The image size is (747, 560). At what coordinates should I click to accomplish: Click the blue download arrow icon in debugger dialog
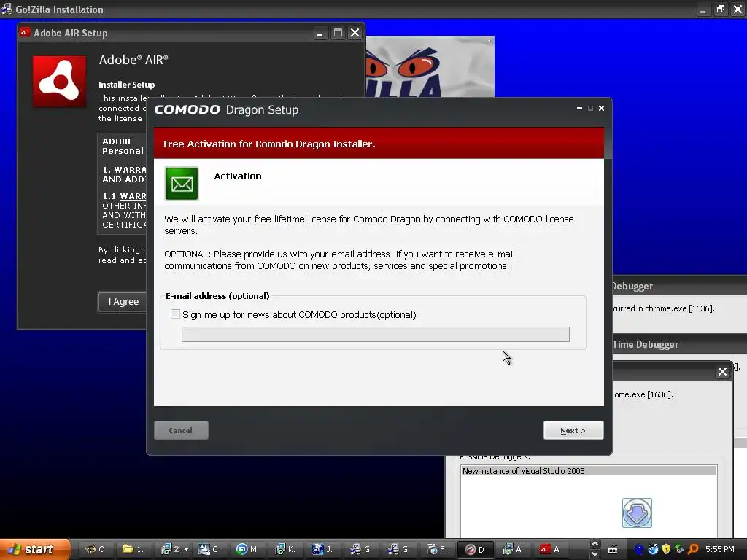[637, 513]
